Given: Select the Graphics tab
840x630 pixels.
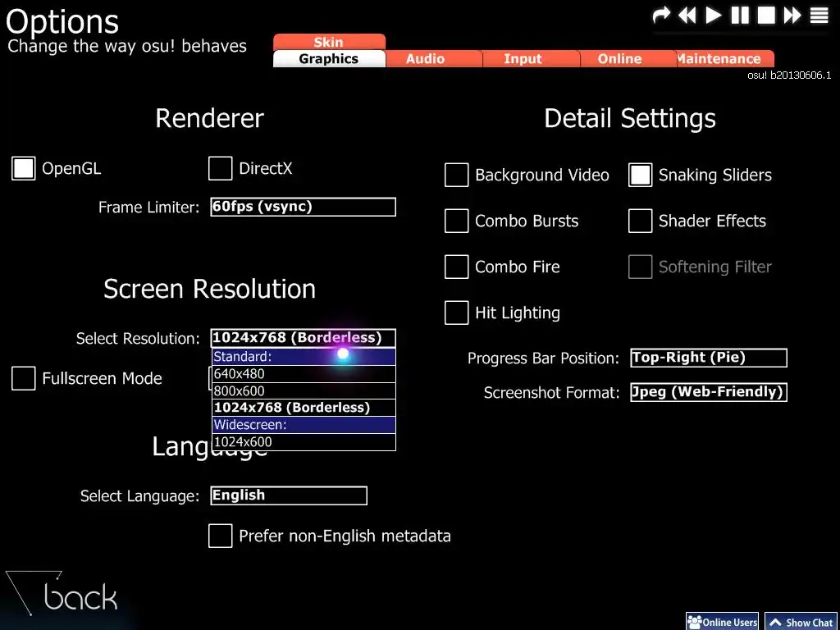Looking at the screenshot, I should click(329, 58).
